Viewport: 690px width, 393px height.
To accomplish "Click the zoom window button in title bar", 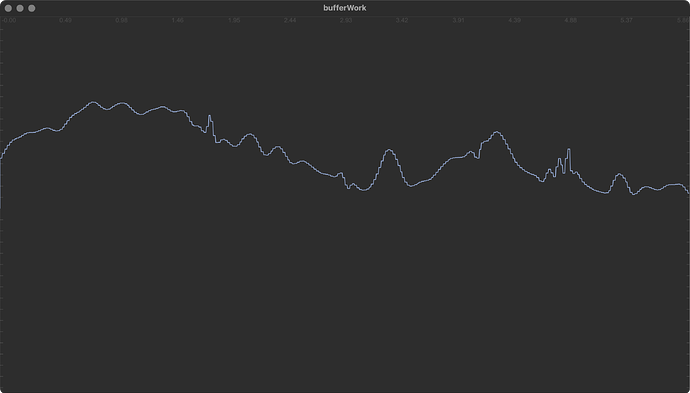I will click(32, 8).
